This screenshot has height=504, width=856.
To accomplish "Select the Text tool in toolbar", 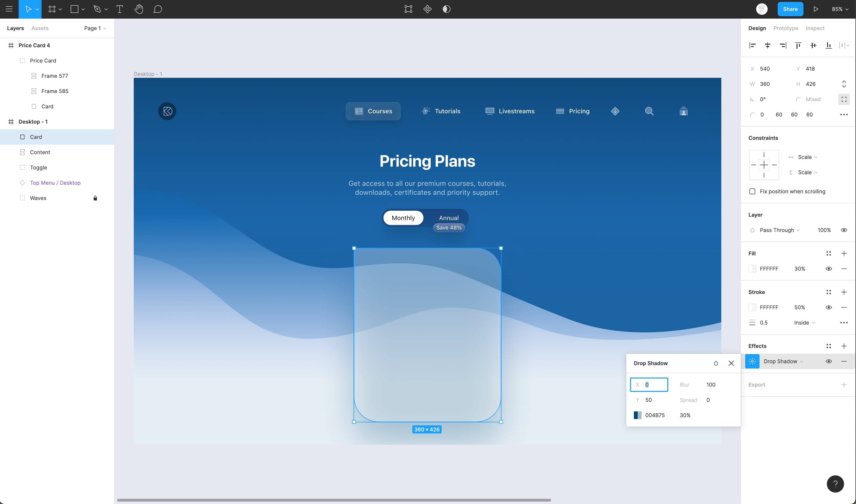I will click(x=119, y=9).
